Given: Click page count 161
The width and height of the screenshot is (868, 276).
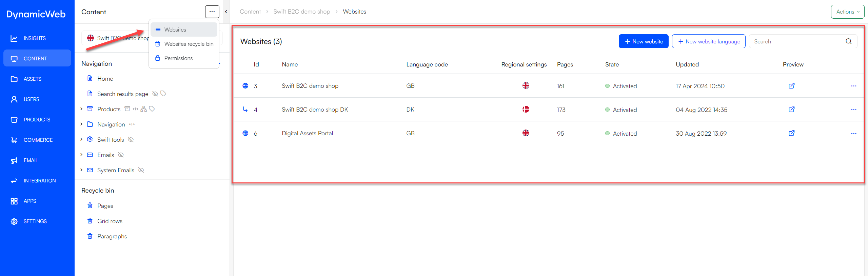Looking at the screenshot, I should pyautogui.click(x=560, y=86).
